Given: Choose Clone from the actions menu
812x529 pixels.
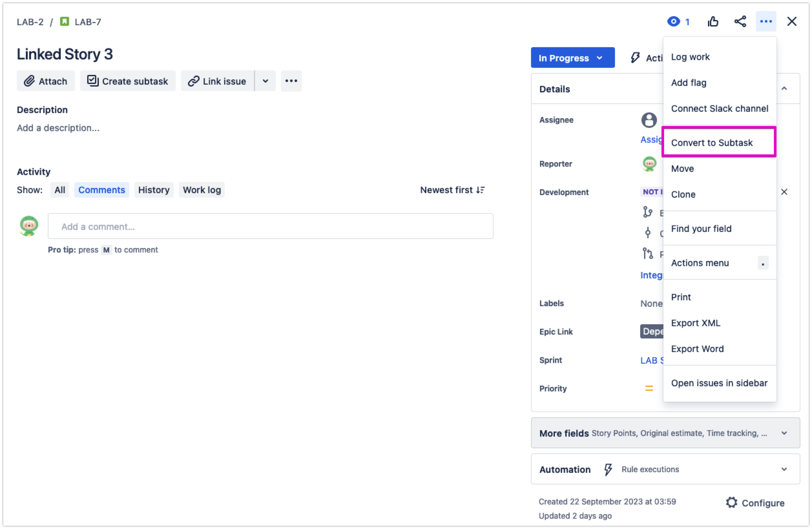Looking at the screenshot, I should (x=683, y=194).
